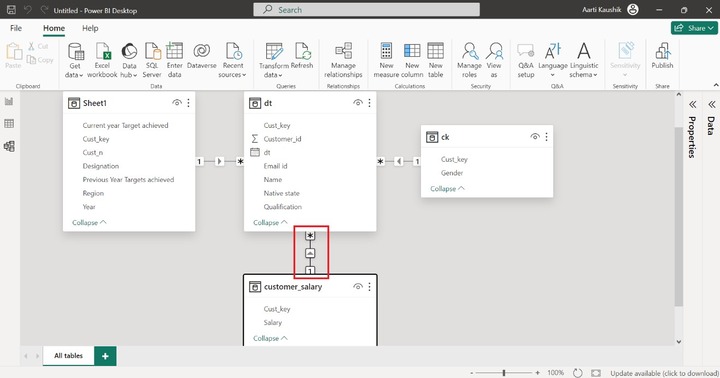
Task: Open Manage roles
Action: click(x=469, y=60)
